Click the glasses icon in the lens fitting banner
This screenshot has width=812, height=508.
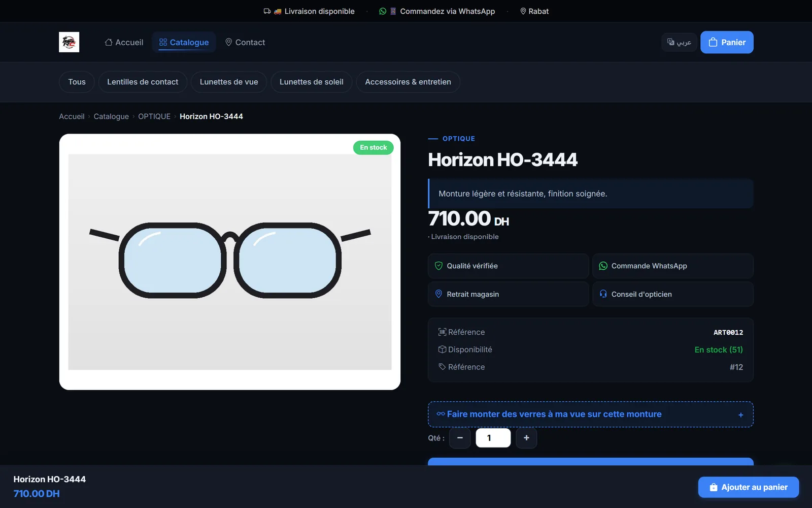point(441,414)
